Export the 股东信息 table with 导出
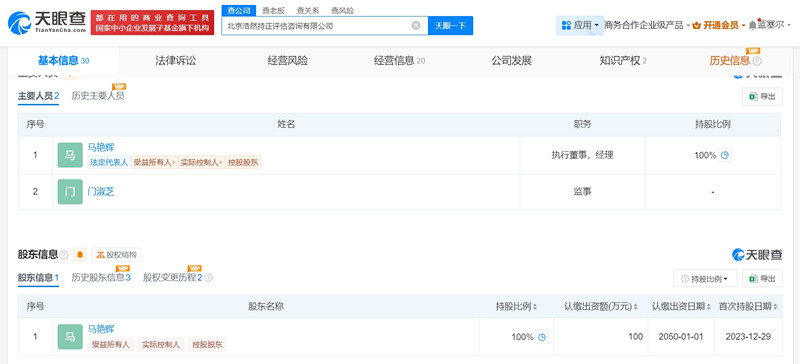 tap(762, 279)
